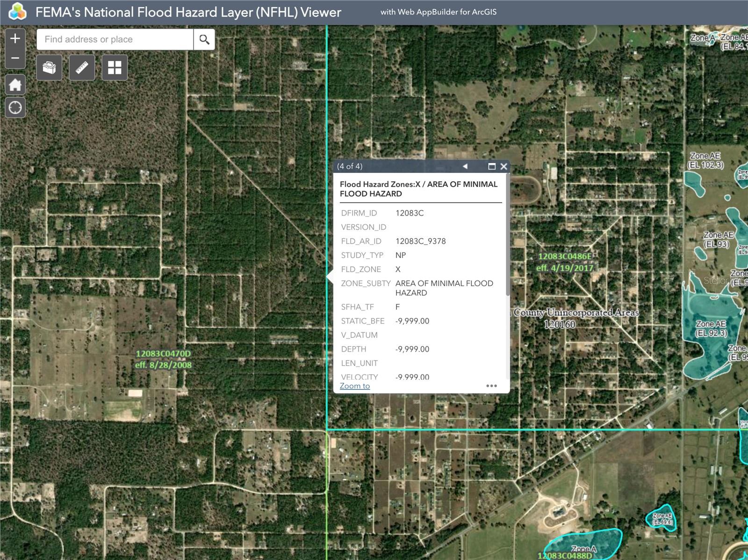Maximize the flood hazard popup
This screenshot has height=560, width=748.
point(492,166)
